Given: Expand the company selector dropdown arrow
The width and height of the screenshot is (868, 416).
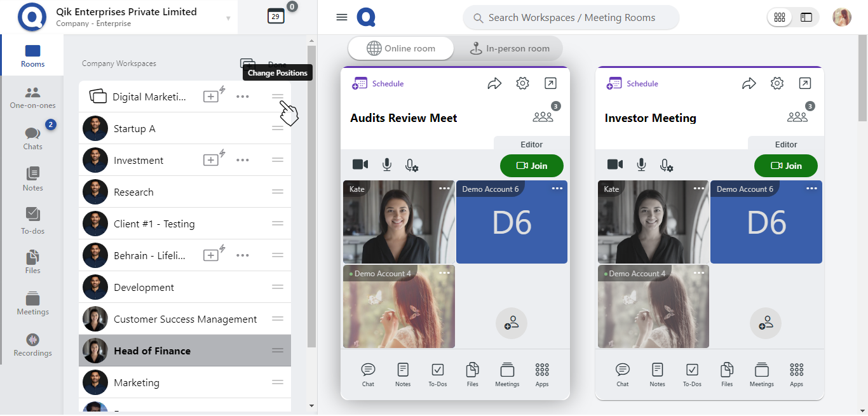Looking at the screenshot, I should click(x=228, y=18).
